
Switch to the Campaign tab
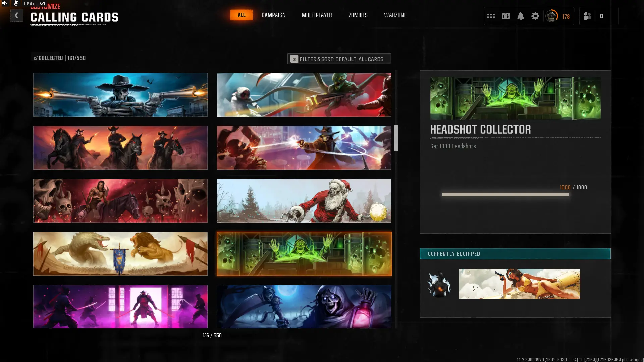[273, 15]
